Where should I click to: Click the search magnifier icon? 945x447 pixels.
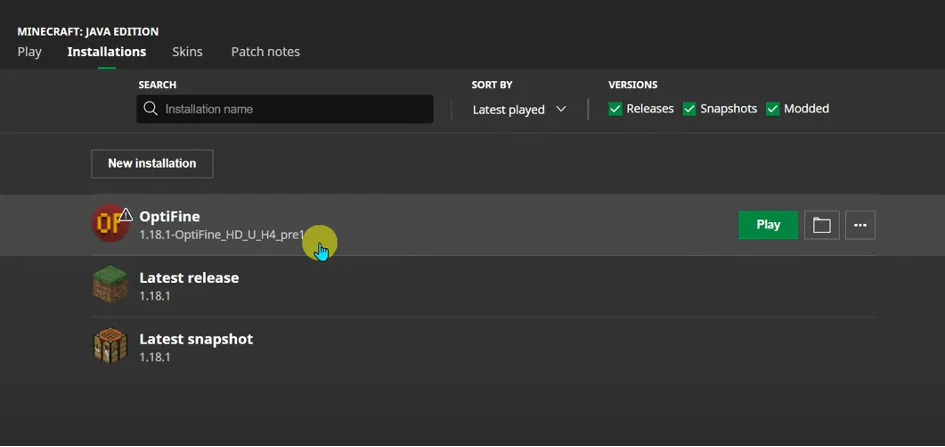pyautogui.click(x=151, y=109)
